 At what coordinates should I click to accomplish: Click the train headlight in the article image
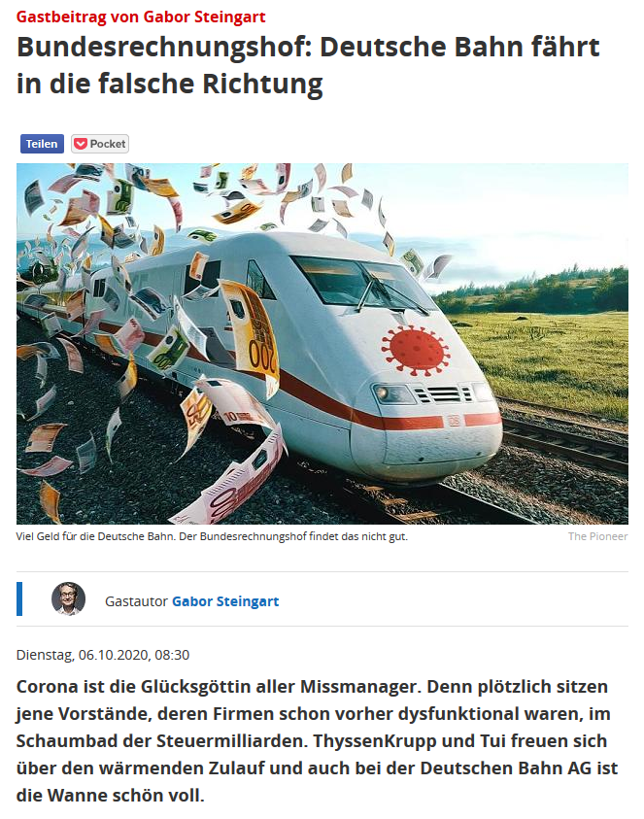[x=392, y=394]
